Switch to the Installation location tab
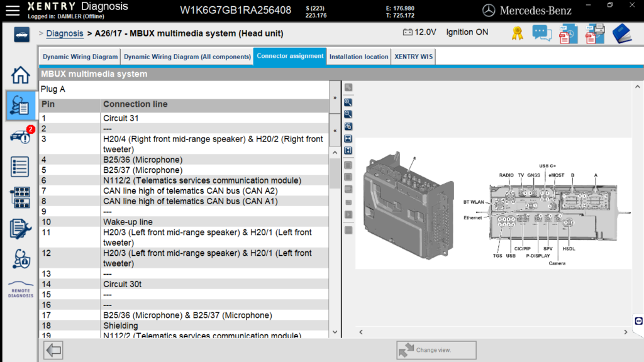Image resolution: width=644 pixels, height=362 pixels. pyautogui.click(x=358, y=57)
